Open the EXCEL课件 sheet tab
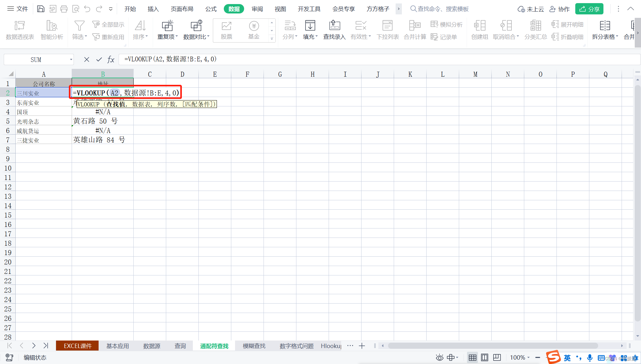Screen dimensions: 641x364 point(78,346)
